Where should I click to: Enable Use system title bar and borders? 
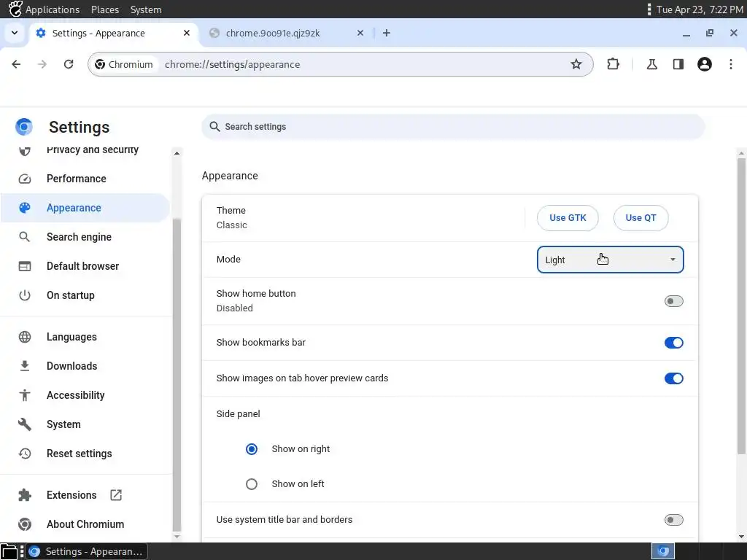tap(673, 519)
